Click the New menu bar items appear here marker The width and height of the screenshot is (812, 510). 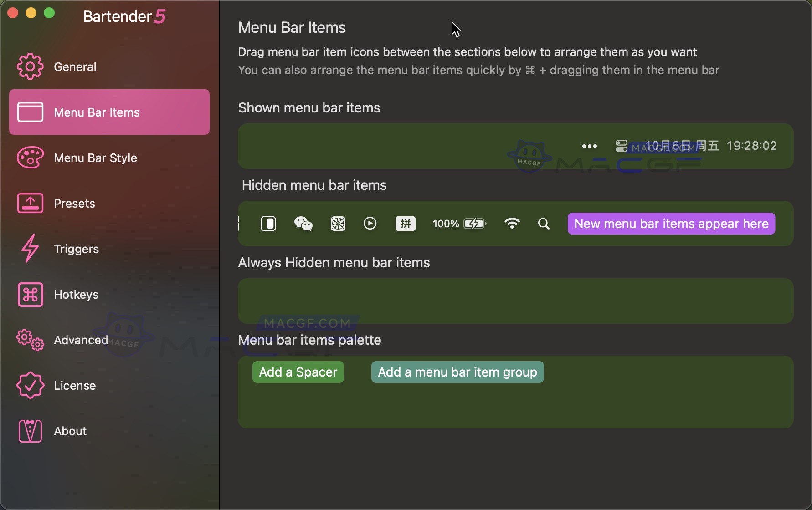coord(671,224)
